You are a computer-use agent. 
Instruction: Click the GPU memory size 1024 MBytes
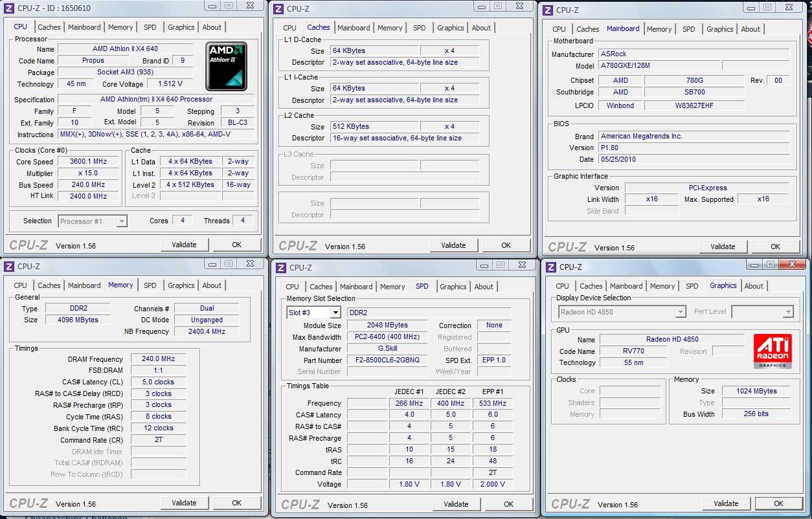(756, 391)
